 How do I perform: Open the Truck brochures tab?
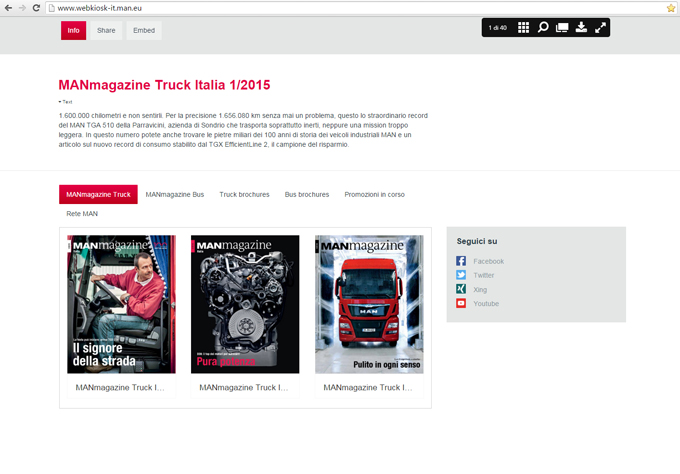(244, 194)
